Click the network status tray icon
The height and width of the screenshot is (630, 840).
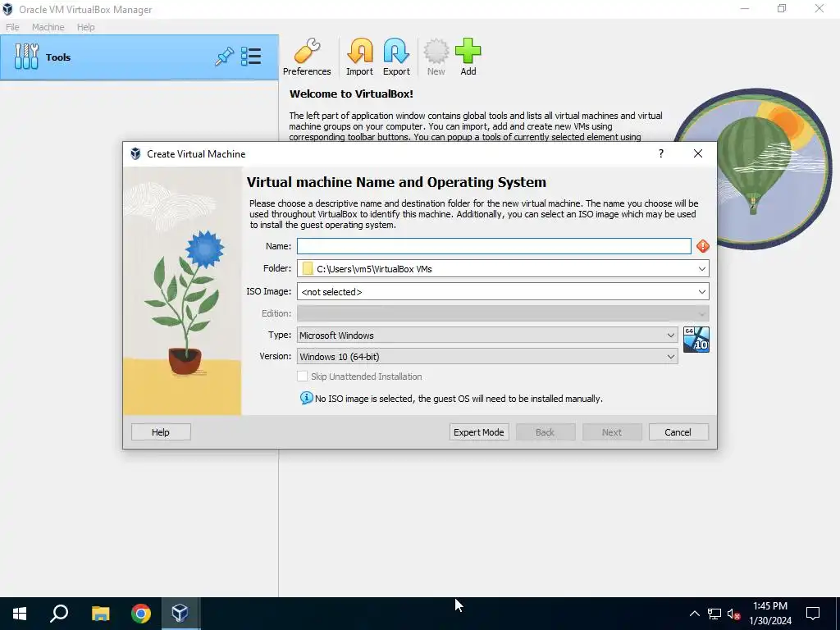[x=714, y=614]
